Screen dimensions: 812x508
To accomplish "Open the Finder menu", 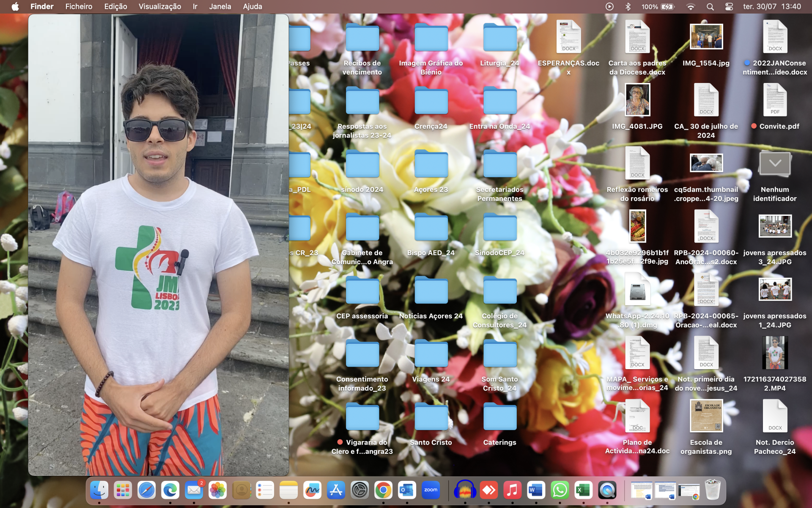I will [42, 6].
